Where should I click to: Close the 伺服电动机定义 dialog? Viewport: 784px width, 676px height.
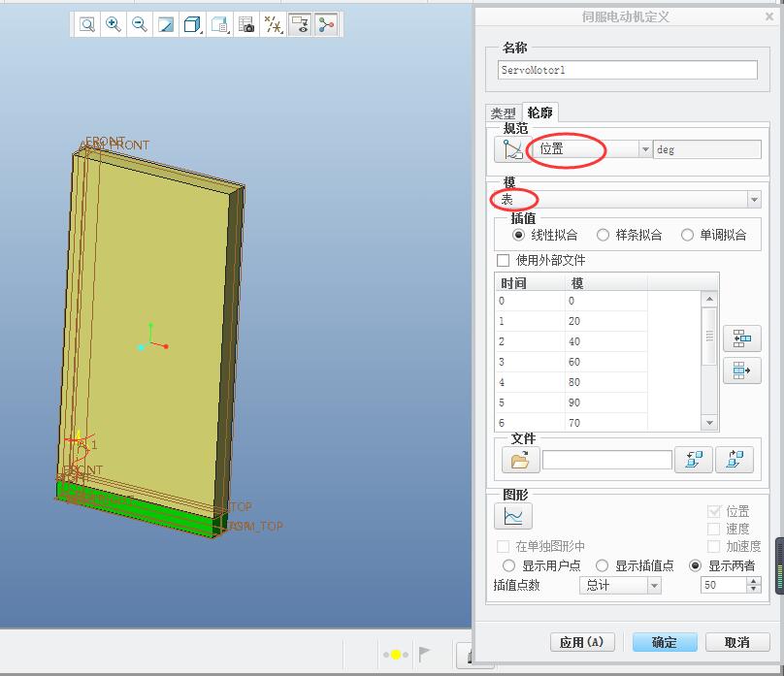pyautogui.click(x=770, y=17)
